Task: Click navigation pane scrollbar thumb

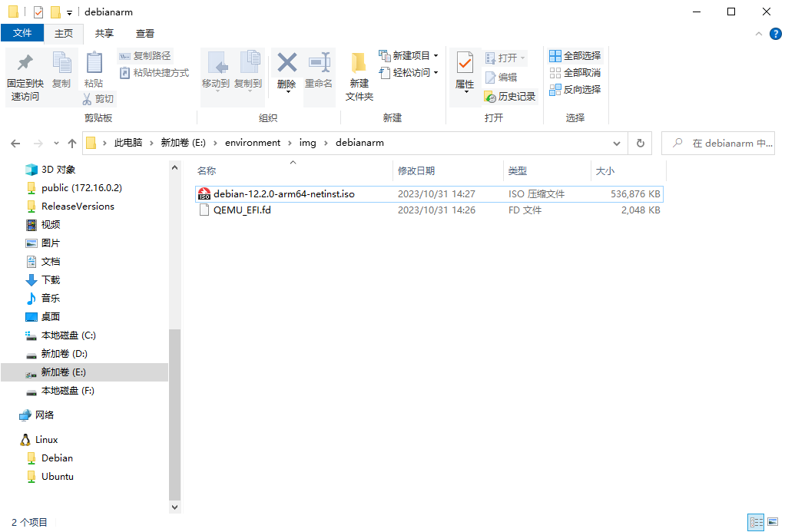Action: tap(174, 415)
